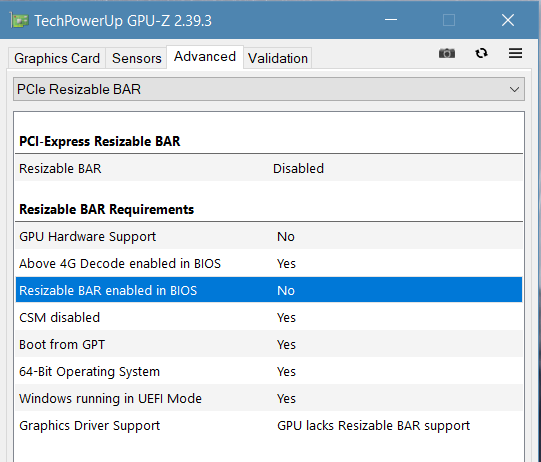Select highlighted Resizable BAR enabled in BIOS row
This screenshot has width=541, height=462.
click(x=269, y=290)
